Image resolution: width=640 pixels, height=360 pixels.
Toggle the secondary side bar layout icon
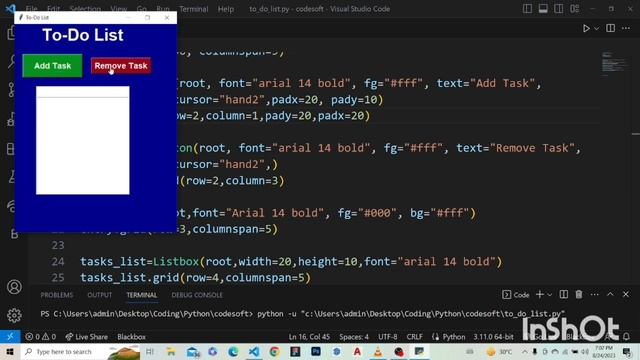click(558, 9)
